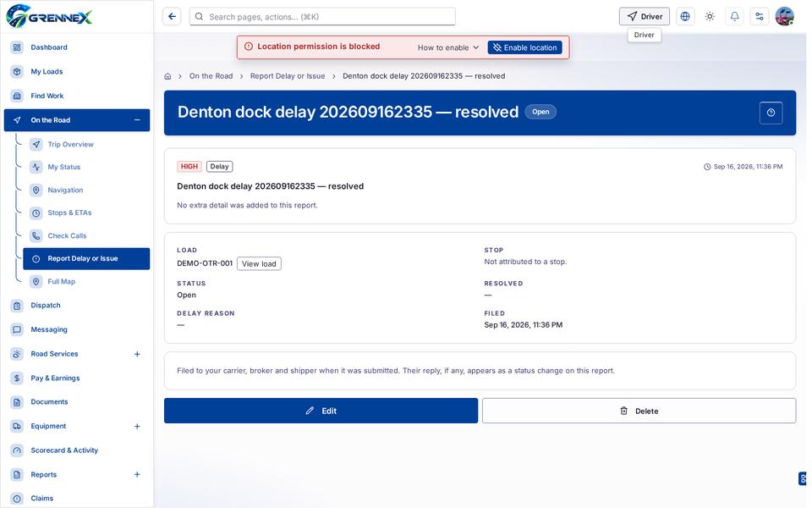The image size is (812, 508).
Task: Expand the Reports section
Action: pos(137,474)
